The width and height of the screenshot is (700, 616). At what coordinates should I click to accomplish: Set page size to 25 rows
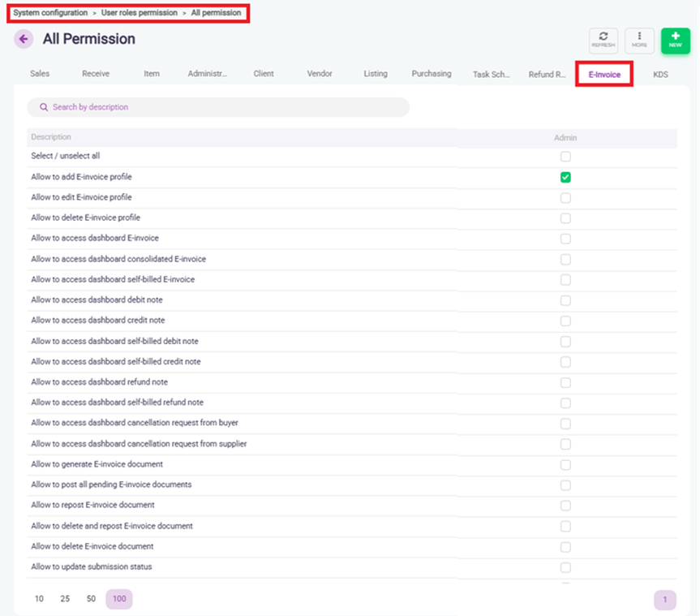(x=65, y=599)
